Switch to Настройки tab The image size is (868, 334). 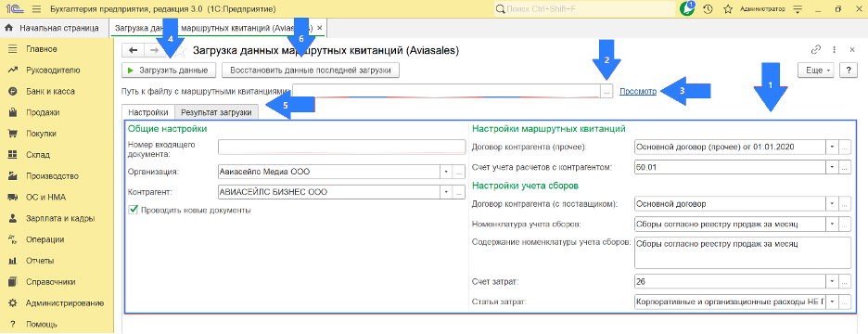click(x=148, y=112)
